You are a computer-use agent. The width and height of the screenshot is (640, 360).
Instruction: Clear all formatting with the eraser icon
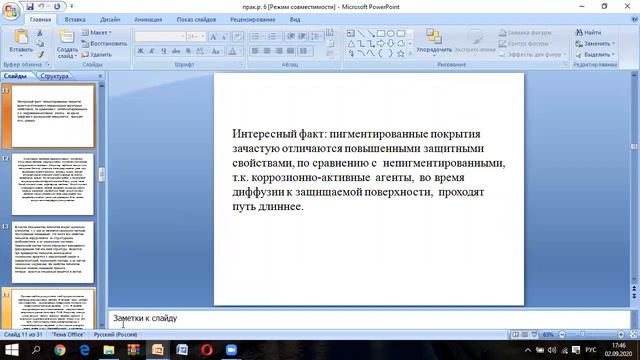(x=238, y=37)
